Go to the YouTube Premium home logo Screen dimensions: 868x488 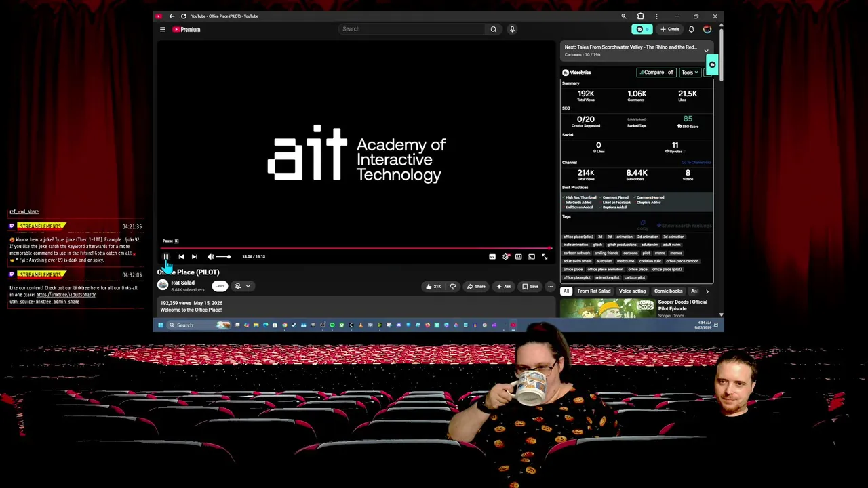[x=186, y=29]
